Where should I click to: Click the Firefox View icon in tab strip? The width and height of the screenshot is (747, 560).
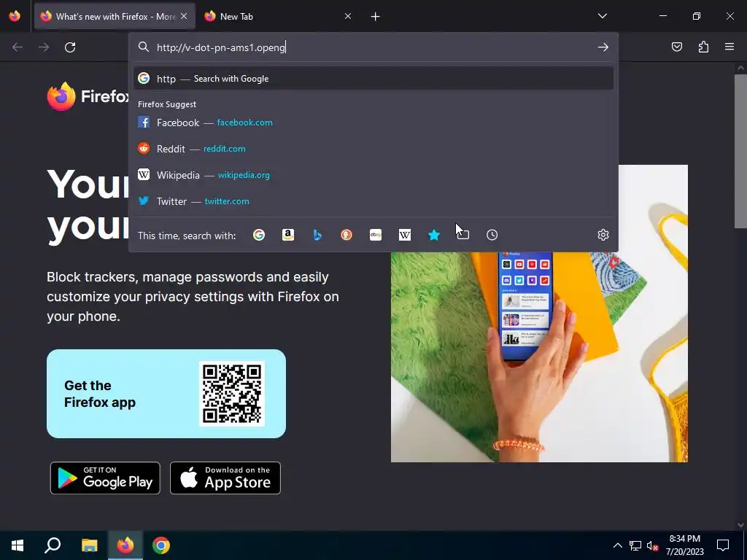pos(15,16)
